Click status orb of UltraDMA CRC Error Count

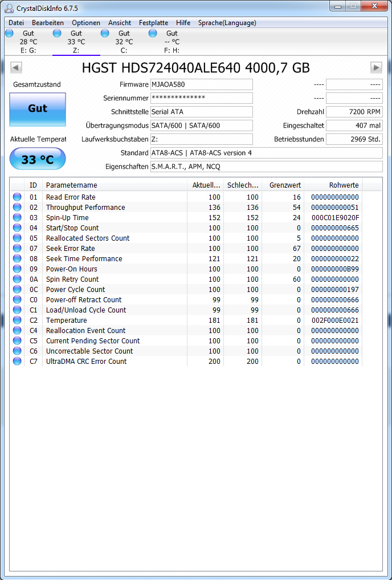click(17, 362)
